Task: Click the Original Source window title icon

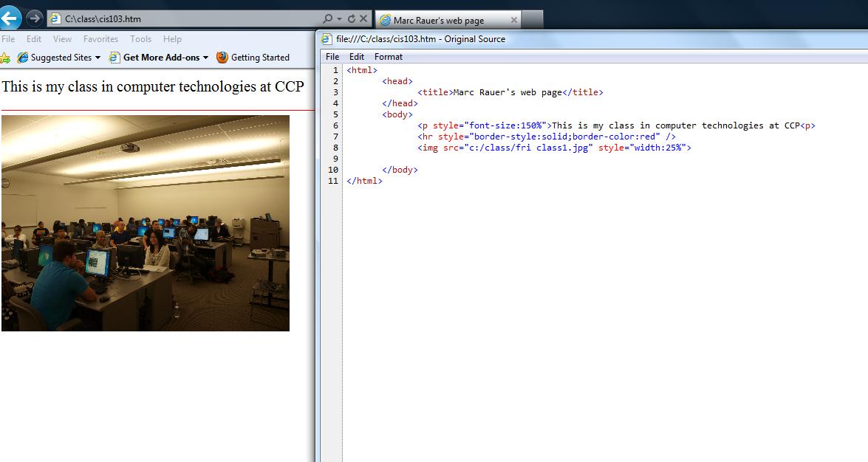Action: pyautogui.click(x=327, y=38)
